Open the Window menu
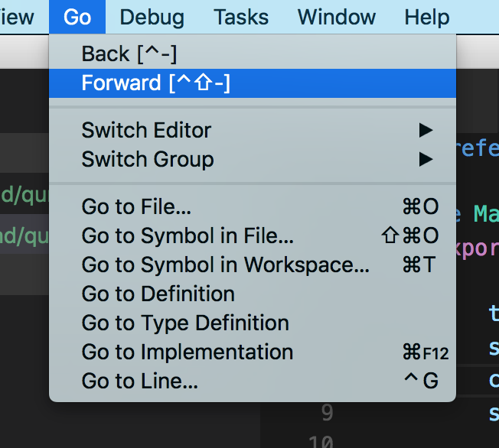Image resolution: width=499 pixels, height=448 pixels. 337,17
